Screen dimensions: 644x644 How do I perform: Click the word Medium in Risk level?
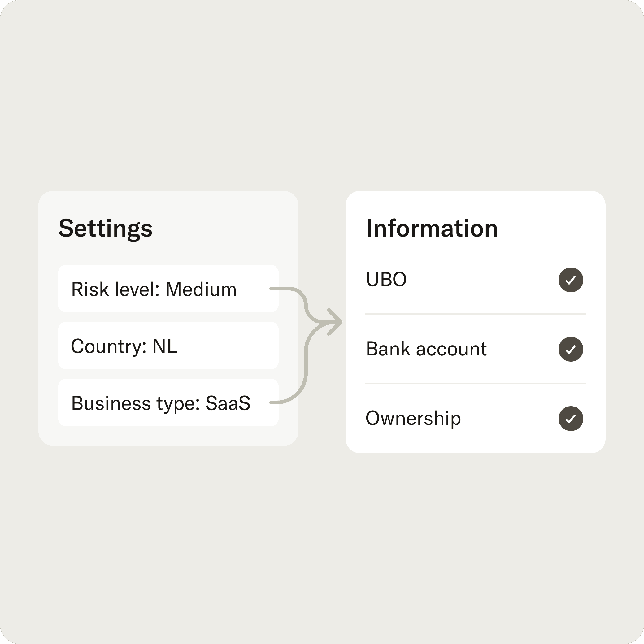(201, 289)
